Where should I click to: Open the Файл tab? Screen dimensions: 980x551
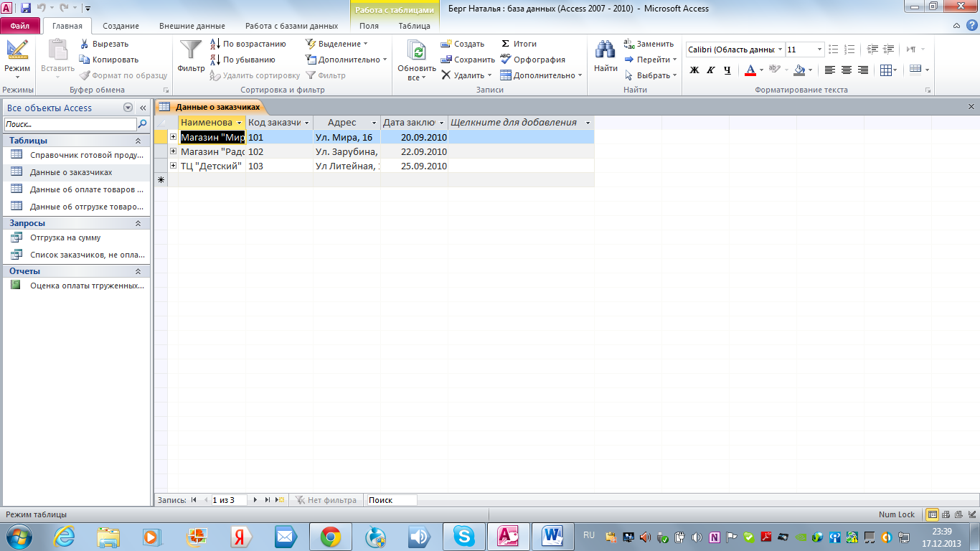pyautogui.click(x=20, y=26)
